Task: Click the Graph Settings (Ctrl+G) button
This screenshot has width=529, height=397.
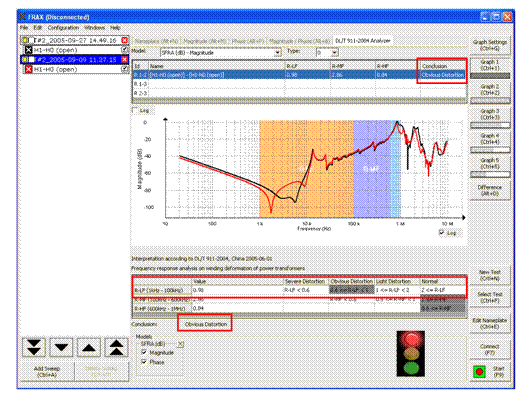Action: 490,45
